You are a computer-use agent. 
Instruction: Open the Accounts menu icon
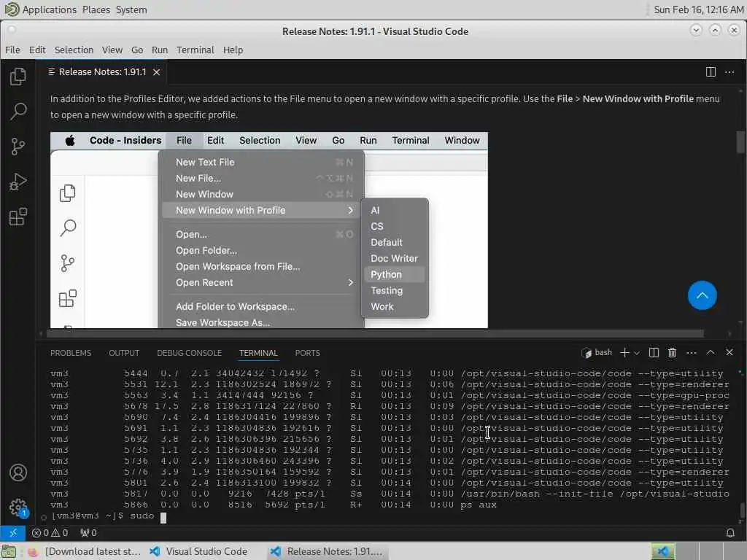[18, 472]
